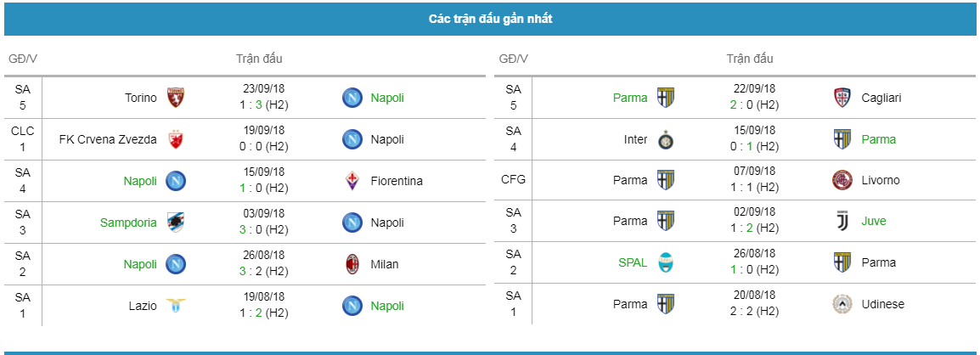
Task: Click the AC Milan logo
Action: click(x=352, y=264)
